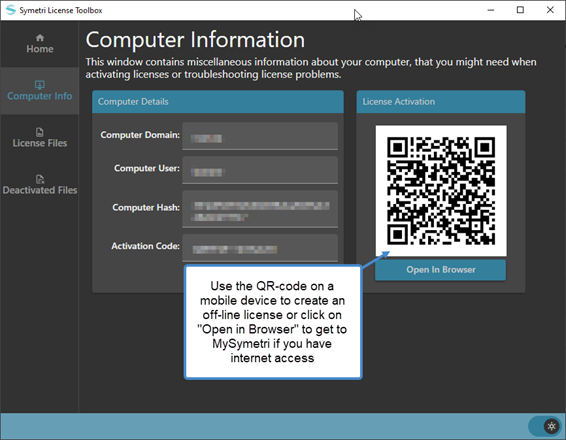
Task: Click the 'Computer Hash:' label
Action: click(146, 208)
